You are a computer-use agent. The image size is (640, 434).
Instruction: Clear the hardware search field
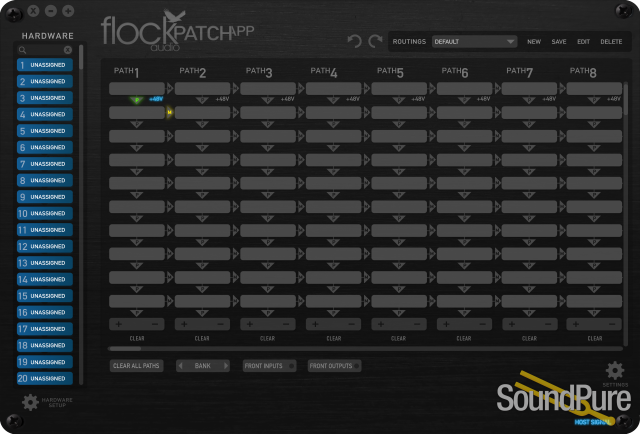(x=68, y=50)
